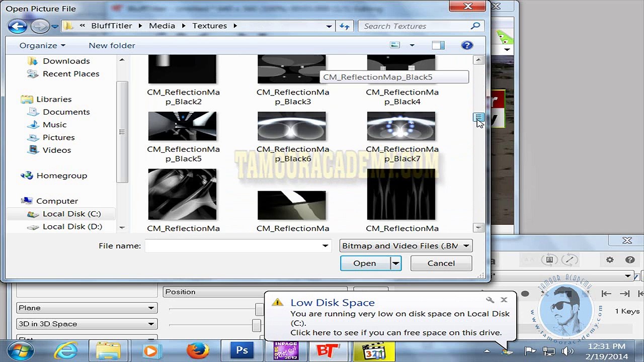This screenshot has width=644, height=362.
Task: Click the Open button
Action: [x=365, y=263]
